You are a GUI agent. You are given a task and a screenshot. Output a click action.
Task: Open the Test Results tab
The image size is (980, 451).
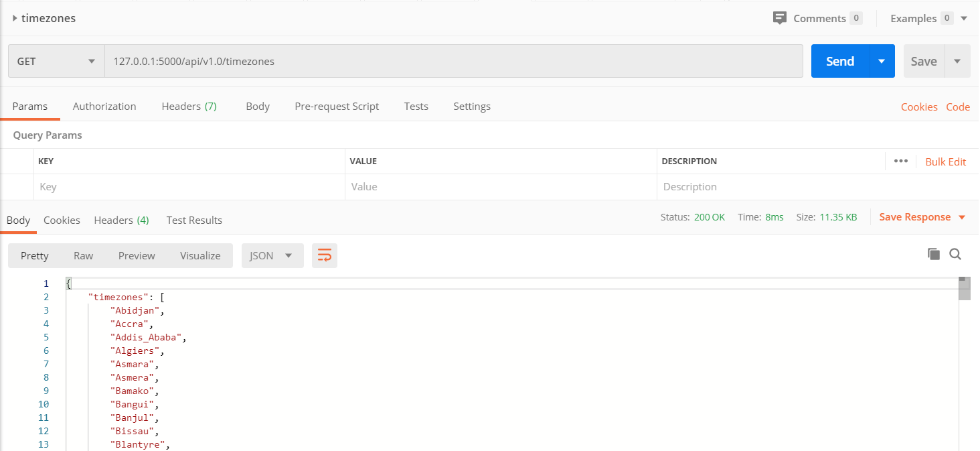pos(194,220)
